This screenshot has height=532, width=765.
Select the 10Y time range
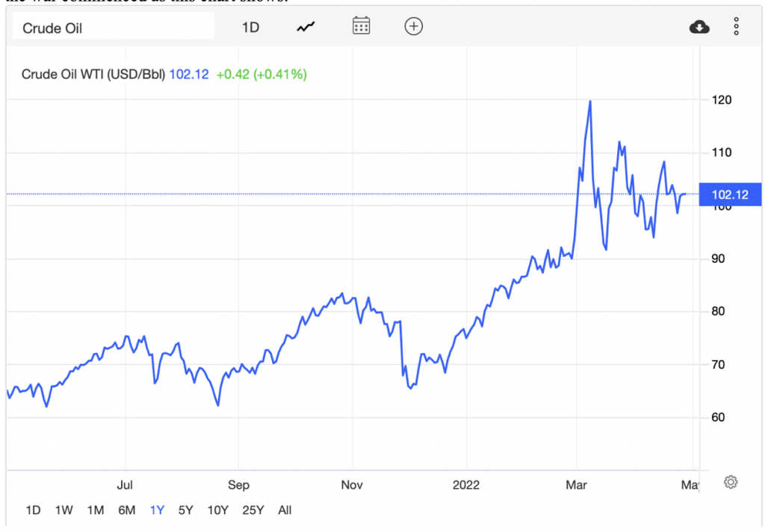point(217,510)
